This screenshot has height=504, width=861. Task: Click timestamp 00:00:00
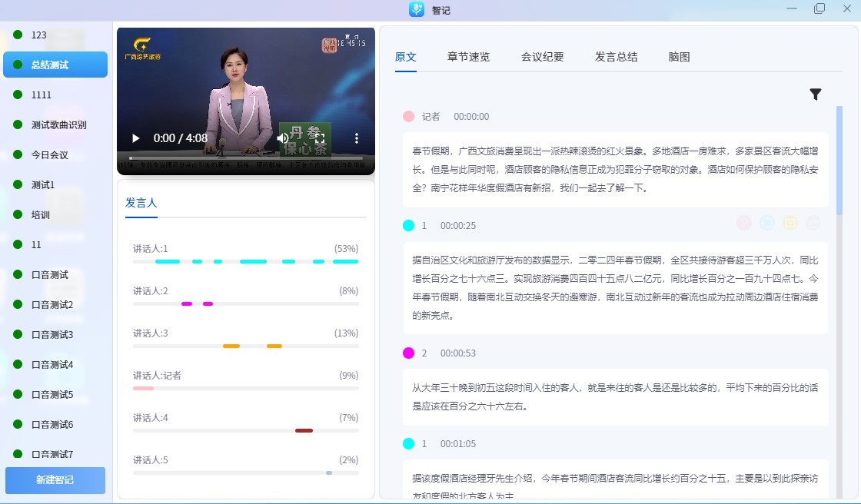point(471,116)
